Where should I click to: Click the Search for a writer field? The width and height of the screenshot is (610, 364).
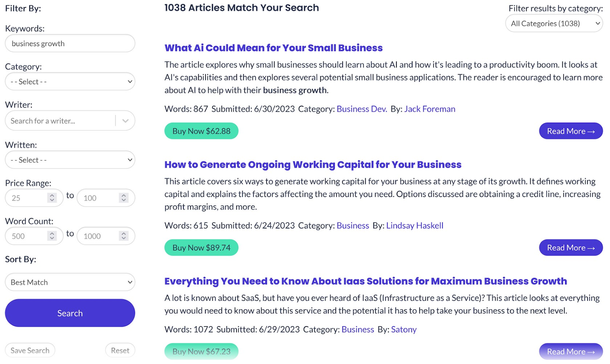57,120
